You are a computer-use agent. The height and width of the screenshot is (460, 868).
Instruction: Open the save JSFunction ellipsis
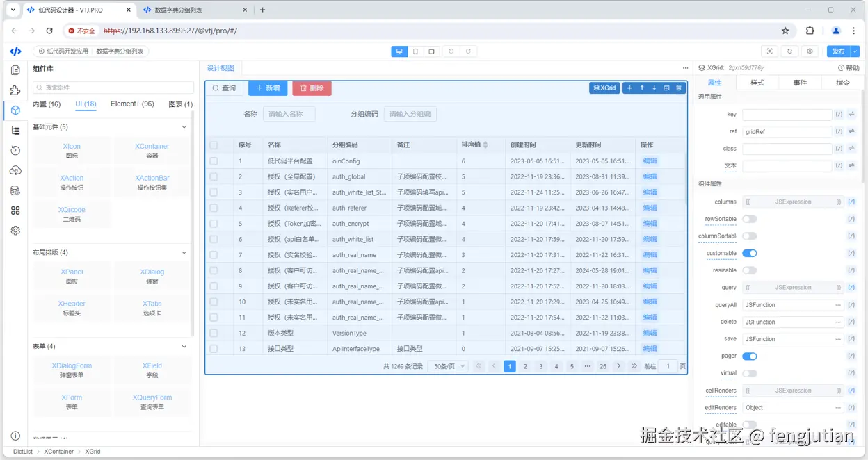coord(838,339)
